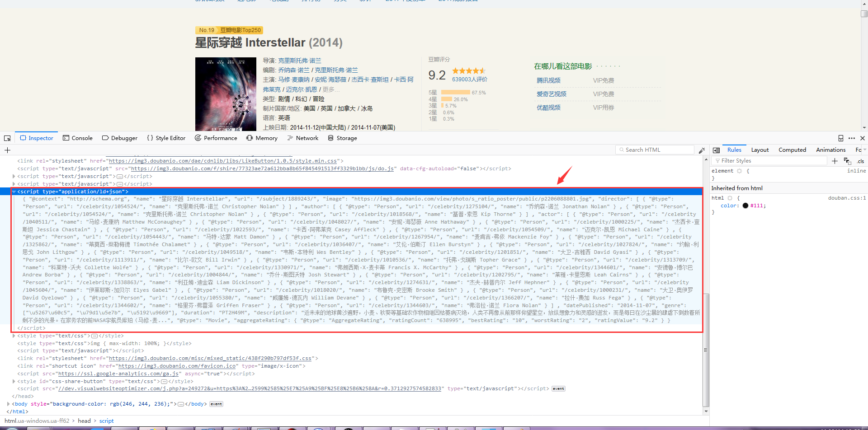Screen dimensions: 868x430
Task: Show event listeners on visualwebsiteoptimizer script
Action: click(558, 389)
